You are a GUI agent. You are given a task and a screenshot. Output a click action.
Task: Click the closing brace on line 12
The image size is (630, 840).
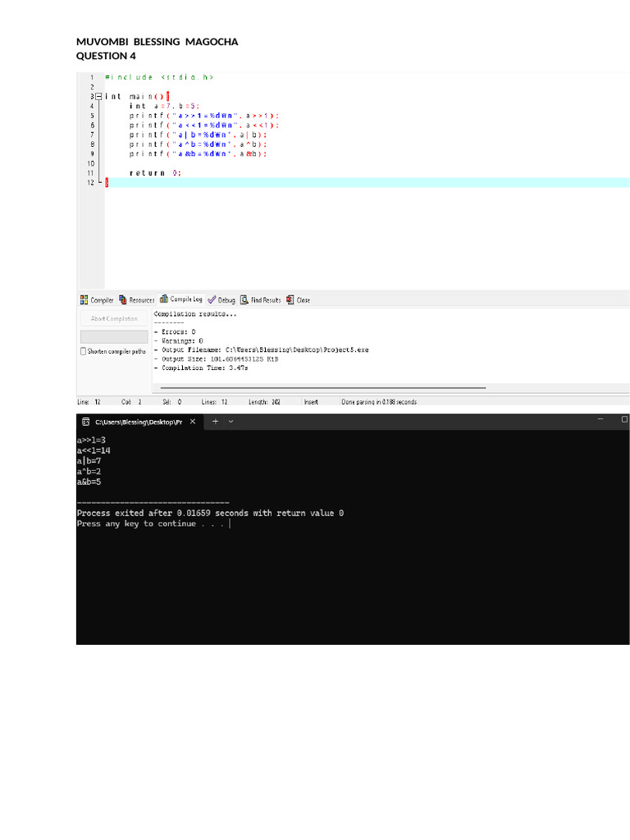point(107,183)
